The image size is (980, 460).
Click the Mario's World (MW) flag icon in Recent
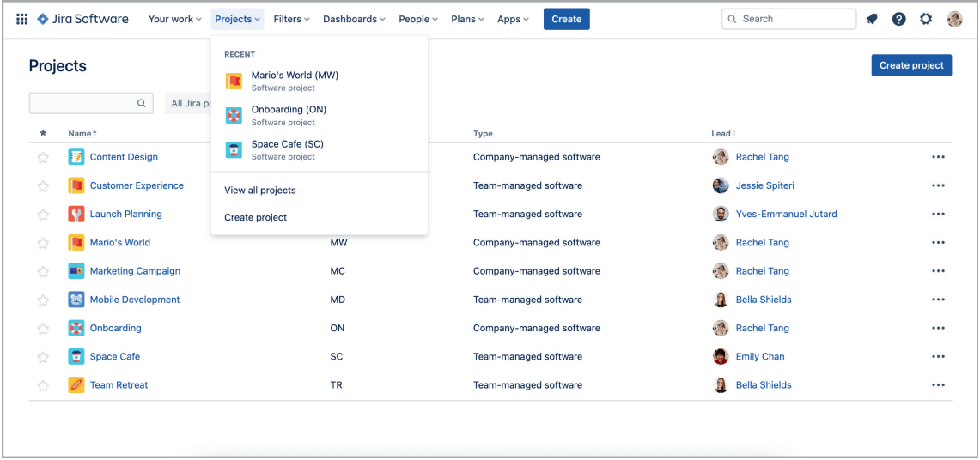coord(234,82)
